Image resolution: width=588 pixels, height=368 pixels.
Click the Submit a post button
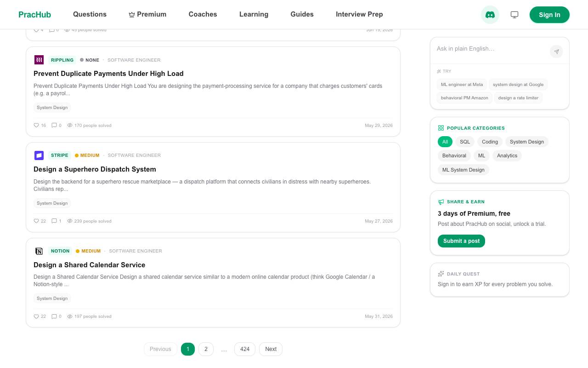[x=461, y=241]
